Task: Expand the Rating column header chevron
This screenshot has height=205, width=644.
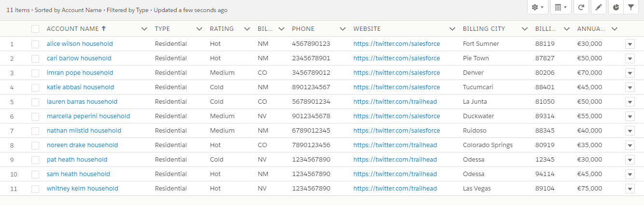Action: pos(247,29)
